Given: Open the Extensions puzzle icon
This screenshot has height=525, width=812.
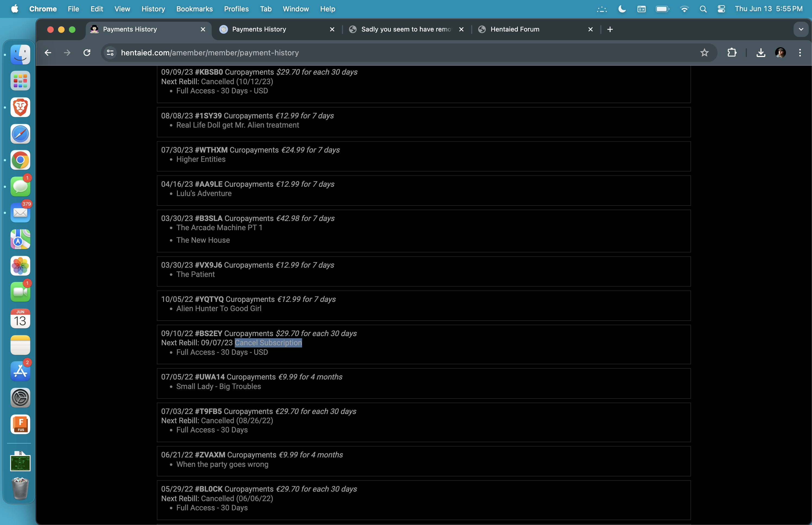Looking at the screenshot, I should click(732, 52).
